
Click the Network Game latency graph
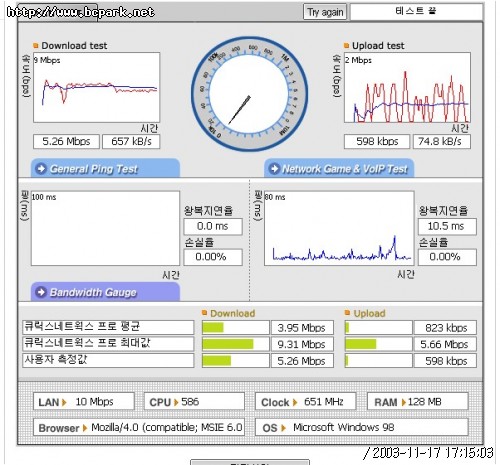(339, 228)
